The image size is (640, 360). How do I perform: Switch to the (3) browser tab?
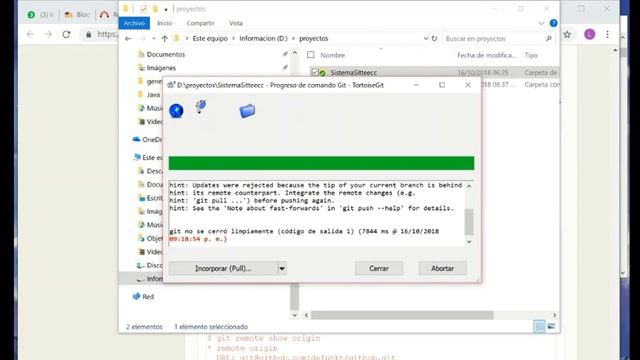tap(41, 15)
